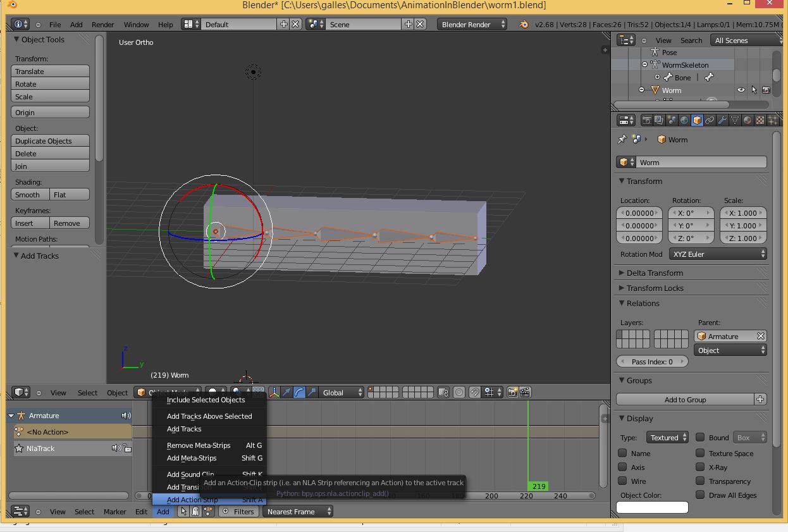Click the OpenGL render animation clapper icon
Screen dimensions: 788x532
(524, 392)
